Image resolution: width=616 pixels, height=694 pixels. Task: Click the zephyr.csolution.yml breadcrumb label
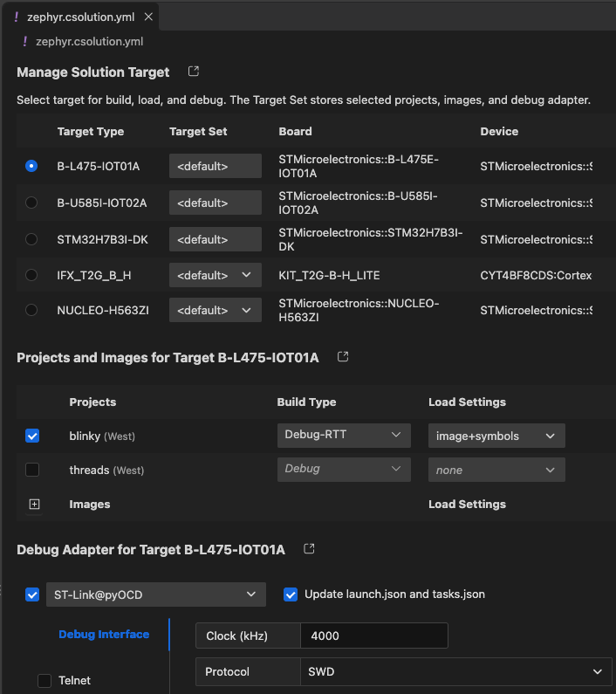(89, 42)
